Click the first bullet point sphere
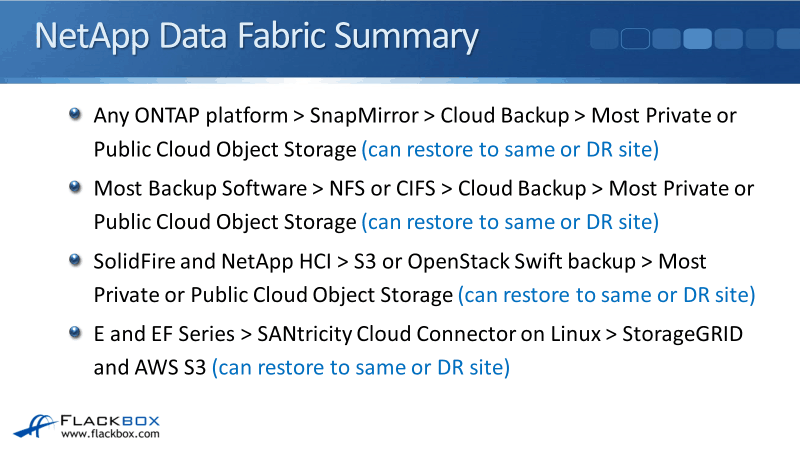The image size is (800, 450). click(76, 113)
